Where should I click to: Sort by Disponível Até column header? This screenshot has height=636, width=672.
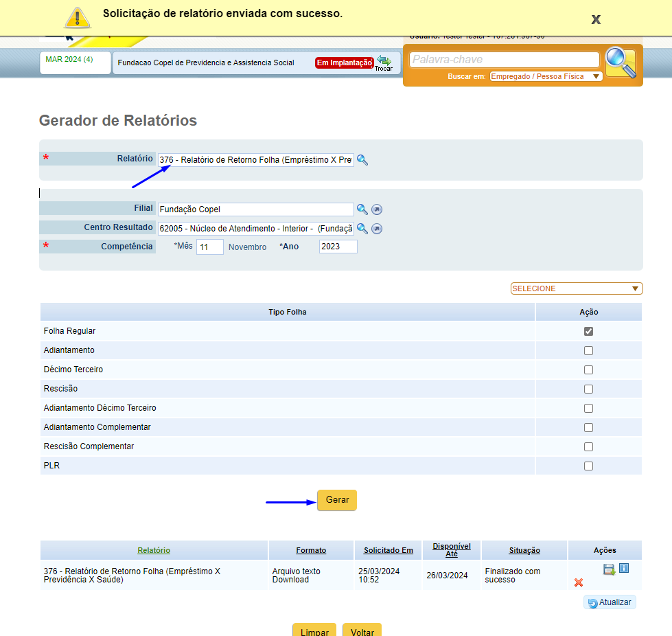[452, 549]
